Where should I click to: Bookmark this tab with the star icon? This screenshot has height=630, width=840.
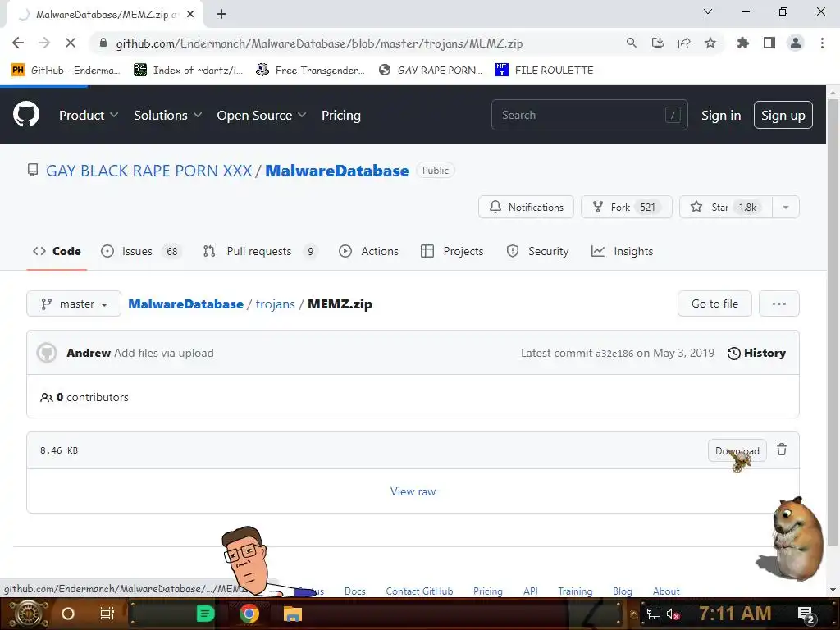(710, 43)
